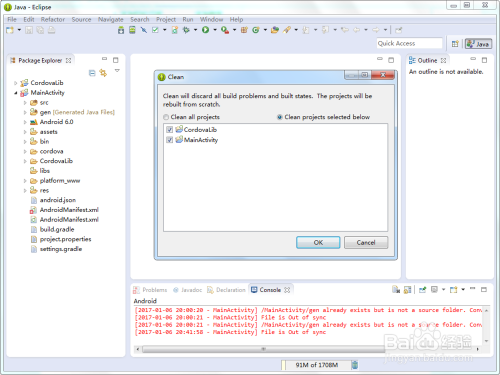This screenshot has width=500, height=375.
Task: Select Clean projects selected below radio button
Action: (280, 117)
